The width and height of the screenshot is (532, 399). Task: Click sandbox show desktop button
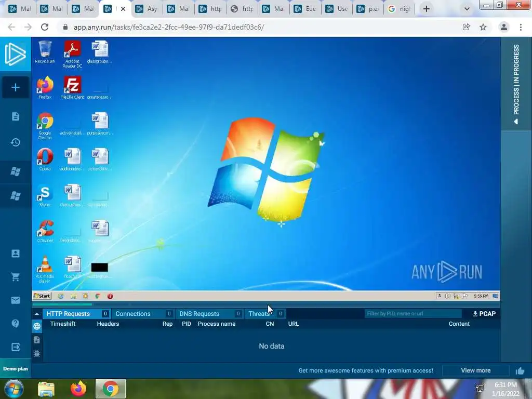tap(495, 296)
